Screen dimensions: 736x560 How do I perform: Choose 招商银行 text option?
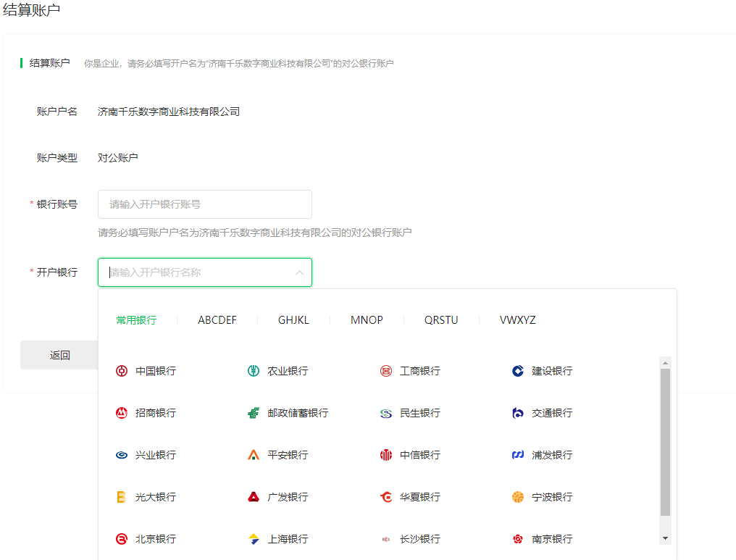pos(156,413)
